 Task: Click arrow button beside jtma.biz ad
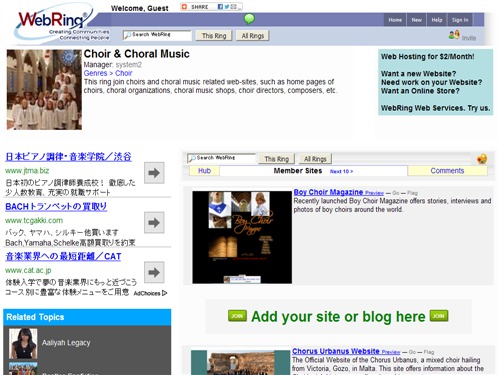click(154, 173)
